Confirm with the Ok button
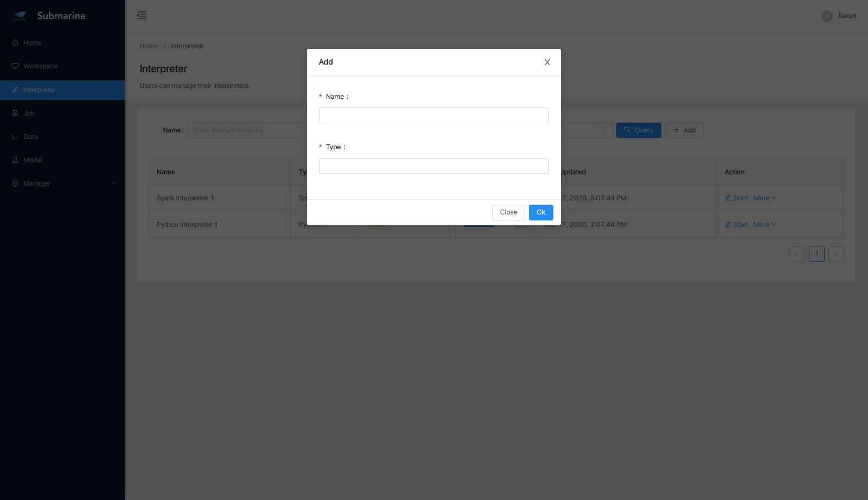Image resolution: width=868 pixels, height=500 pixels. click(541, 212)
